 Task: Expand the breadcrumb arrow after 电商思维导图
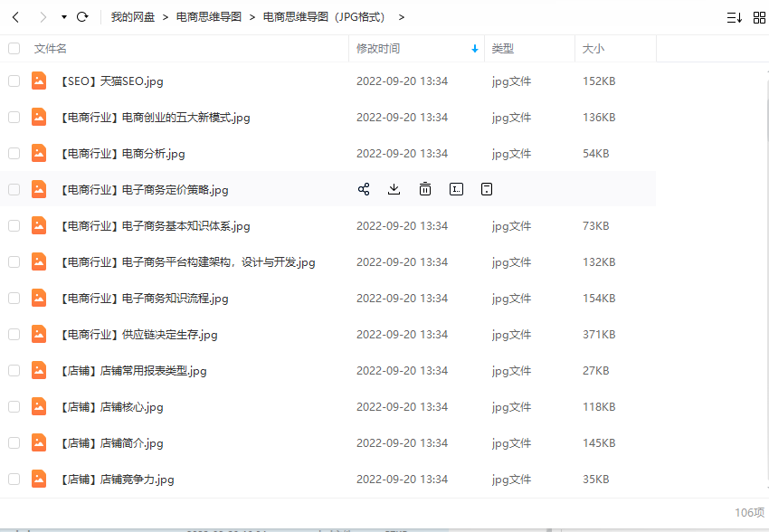tap(252, 18)
